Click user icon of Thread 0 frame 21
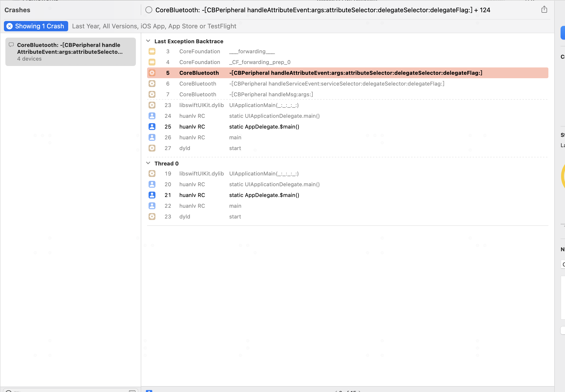Viewport: 565px width, 392px height. (x=152, y=195)
